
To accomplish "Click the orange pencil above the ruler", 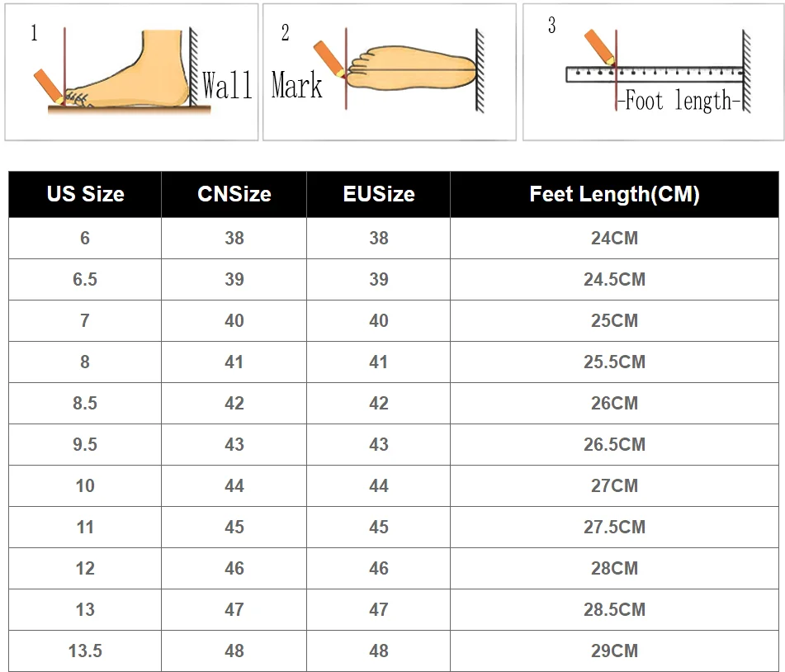I will [599, 47].
